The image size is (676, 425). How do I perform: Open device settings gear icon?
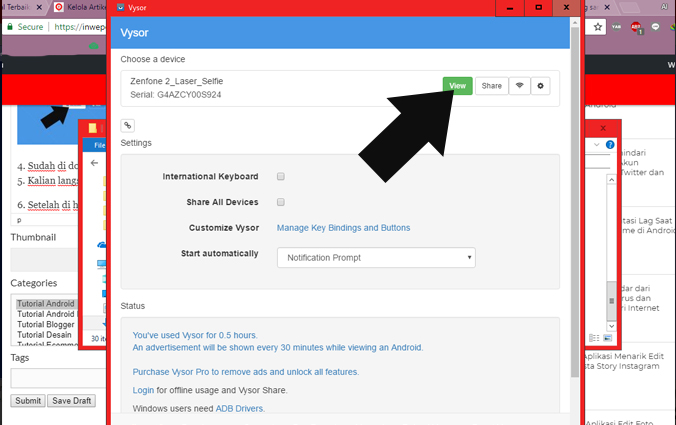click(540, 86)
